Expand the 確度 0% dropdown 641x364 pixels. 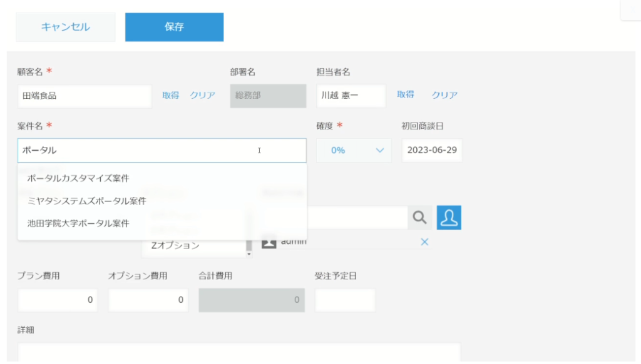pyautogui.click(x=354, y=150)
